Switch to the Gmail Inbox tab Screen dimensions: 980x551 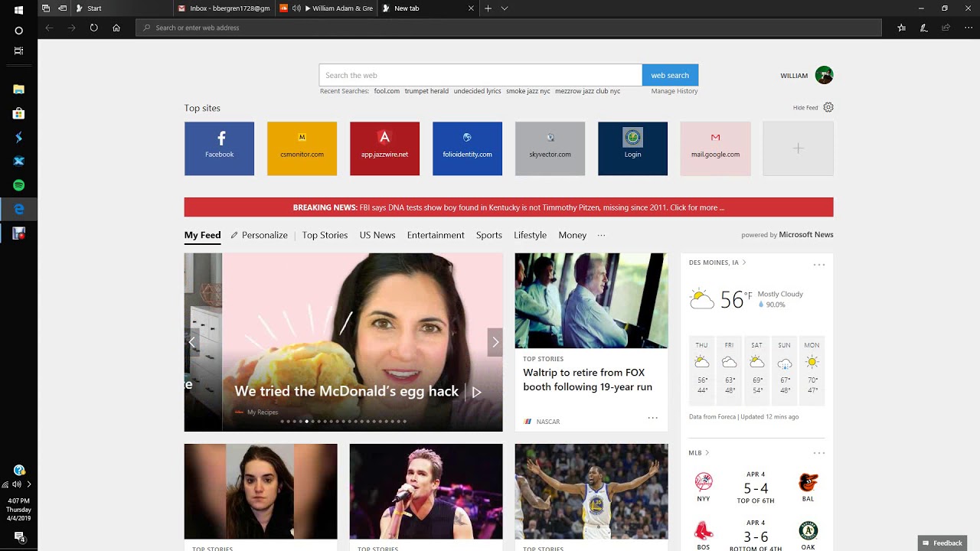[x=224, y=8]
